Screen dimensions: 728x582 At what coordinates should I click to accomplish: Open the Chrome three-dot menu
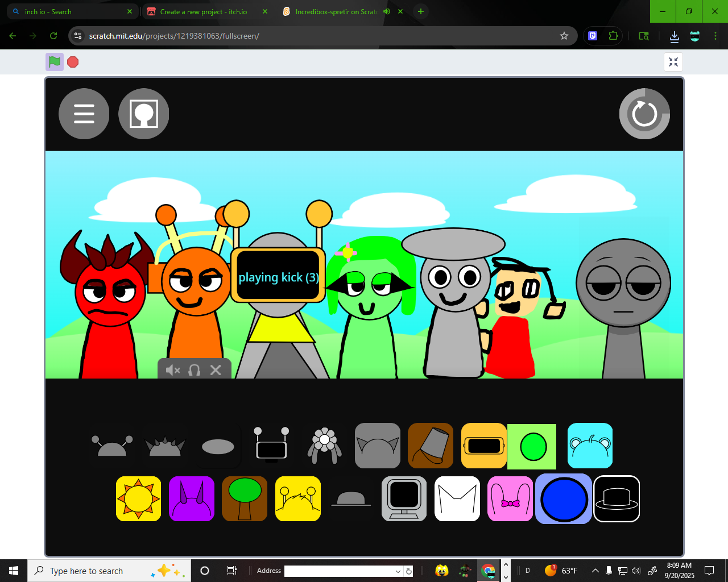(715, 36)
